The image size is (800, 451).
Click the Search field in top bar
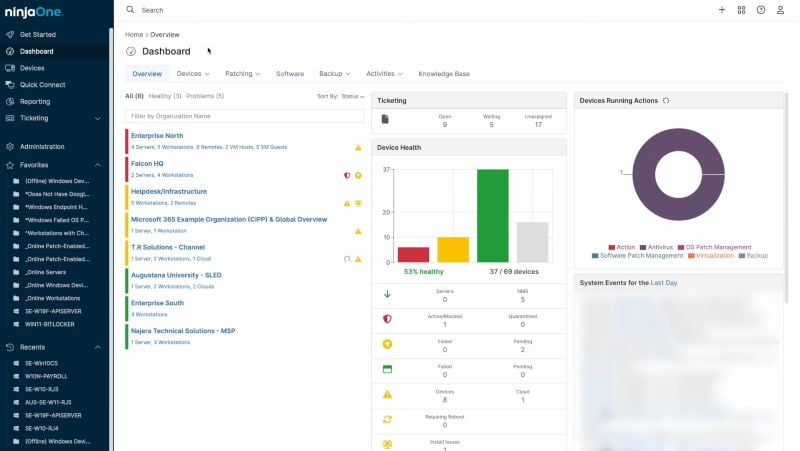[152, 10]
